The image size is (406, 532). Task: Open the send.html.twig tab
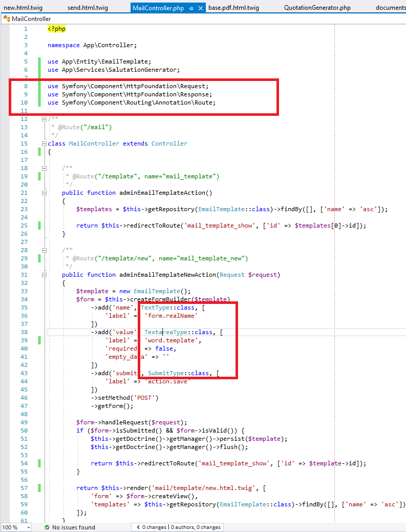tap(89, 8)
